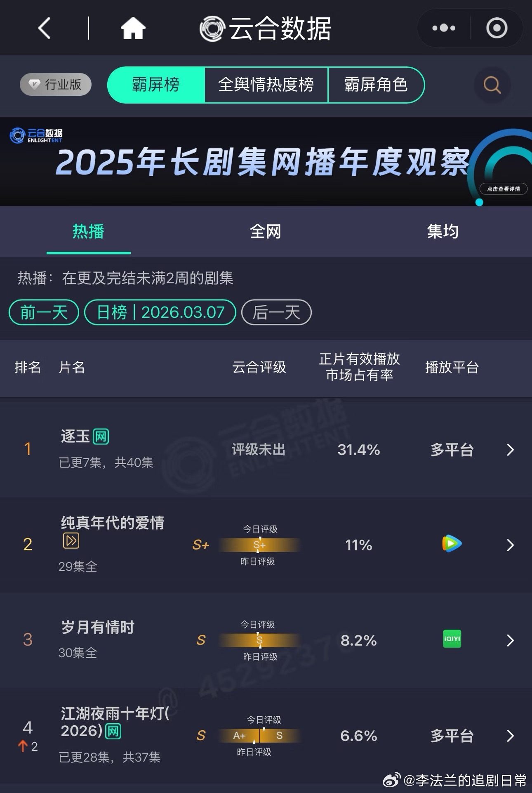Toggle the 行业版 badge
Image resolution: width=532 pixels, height=793 pixels.
55,84
